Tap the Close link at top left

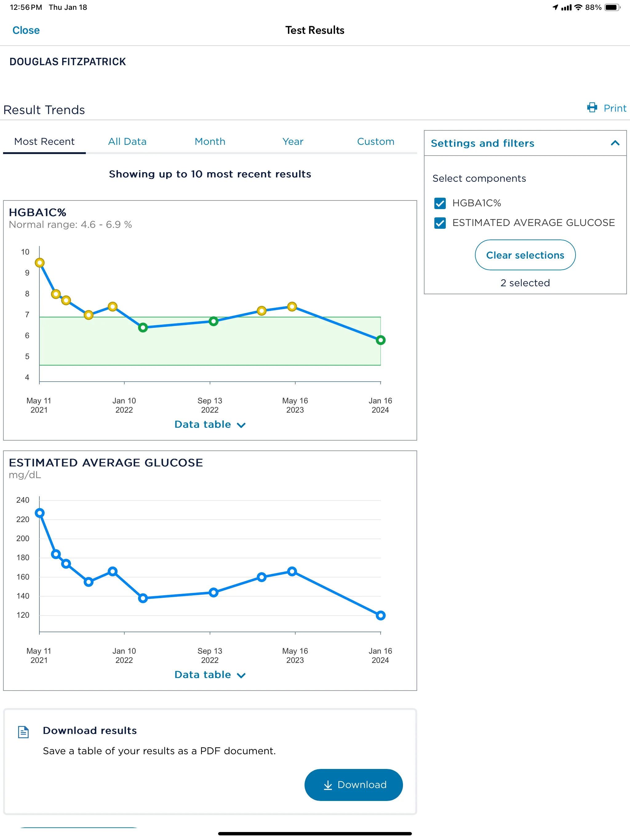[26, 30]
